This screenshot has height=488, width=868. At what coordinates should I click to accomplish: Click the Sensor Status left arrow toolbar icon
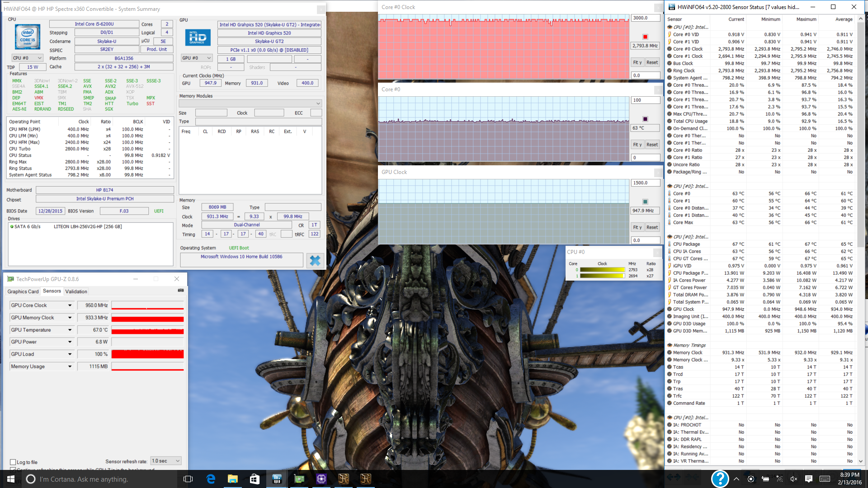(673, 476)
